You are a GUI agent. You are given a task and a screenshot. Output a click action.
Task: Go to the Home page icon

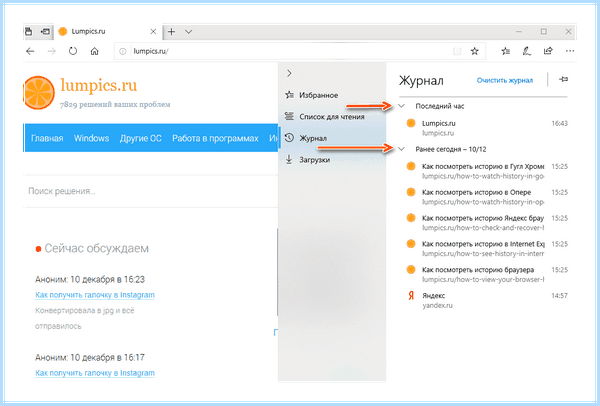[95, 51]
